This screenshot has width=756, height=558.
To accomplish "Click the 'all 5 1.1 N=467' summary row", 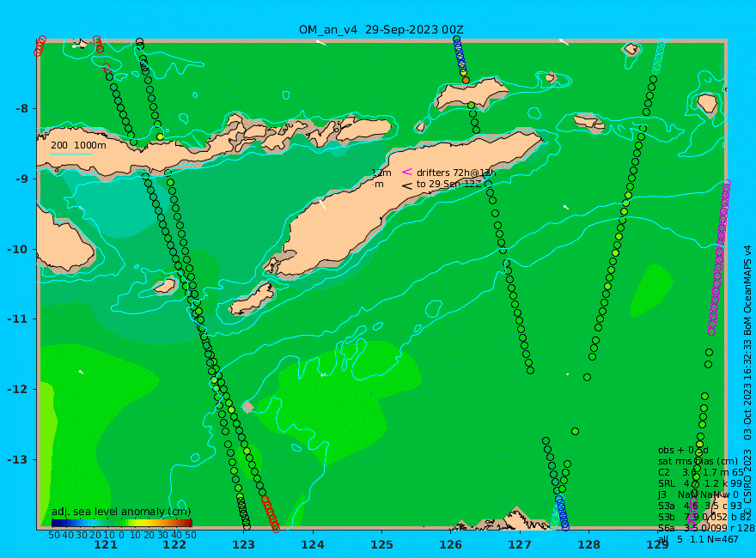I will pyautogui.click(x=698, y=539).
